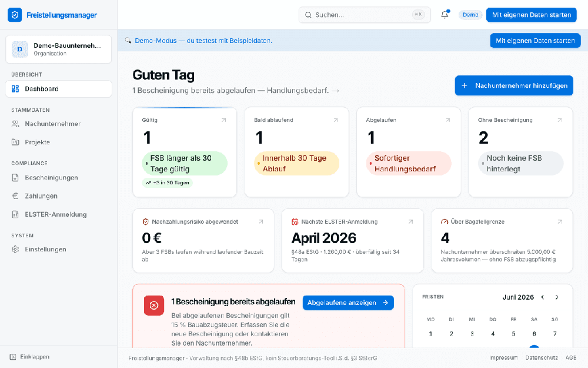Click Abgelaufene anzeigen button
Viewport: 588px width, 368px height.
click(348, 303)
